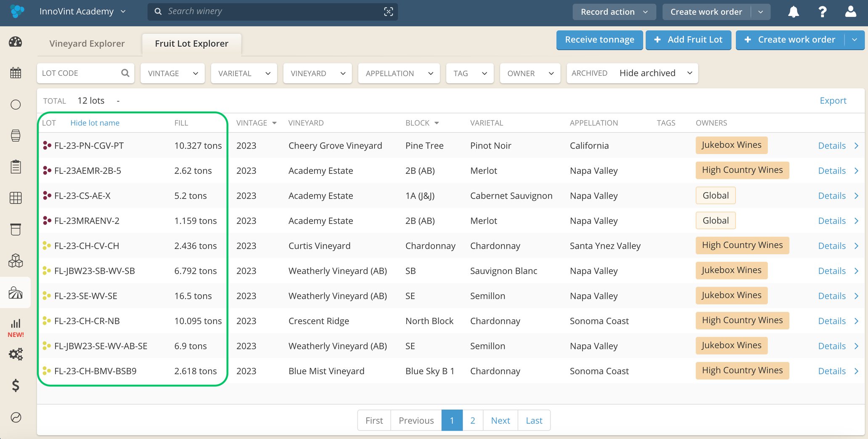Select the Fruit Lot Explorer tab
The height and width of the screenshot is (439, 868).
[x=191, y=43]
